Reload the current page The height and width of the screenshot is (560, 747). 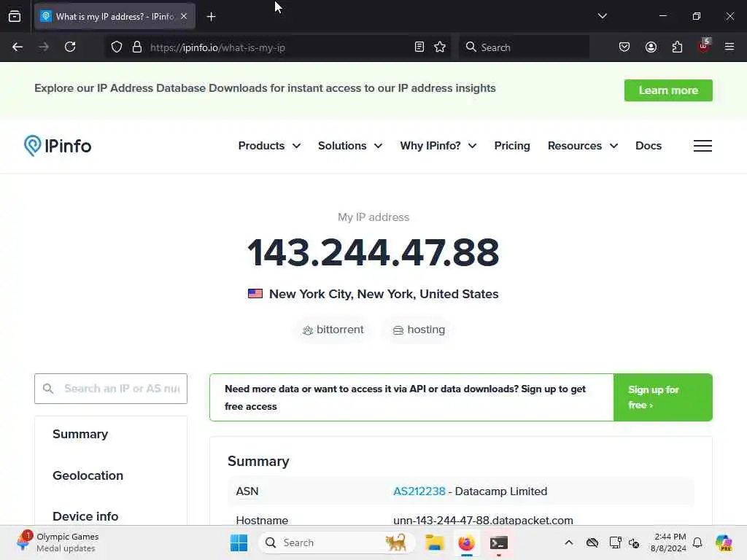70,47
